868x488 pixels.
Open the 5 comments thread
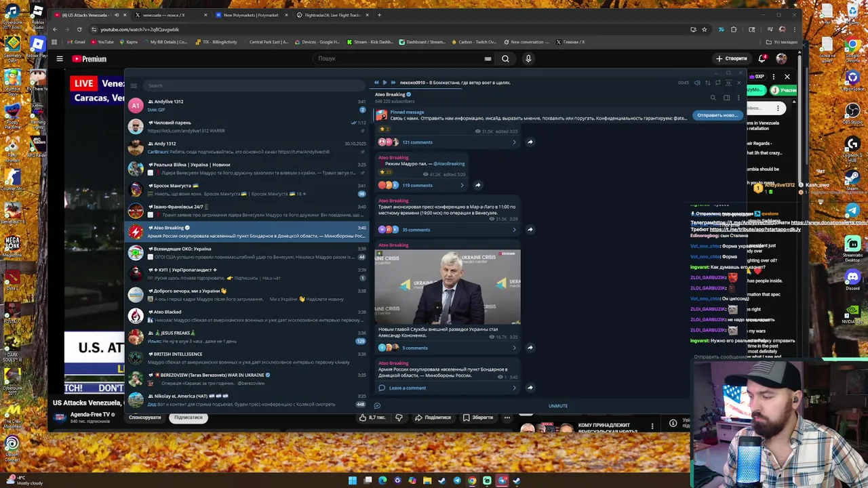click(448, 348)
